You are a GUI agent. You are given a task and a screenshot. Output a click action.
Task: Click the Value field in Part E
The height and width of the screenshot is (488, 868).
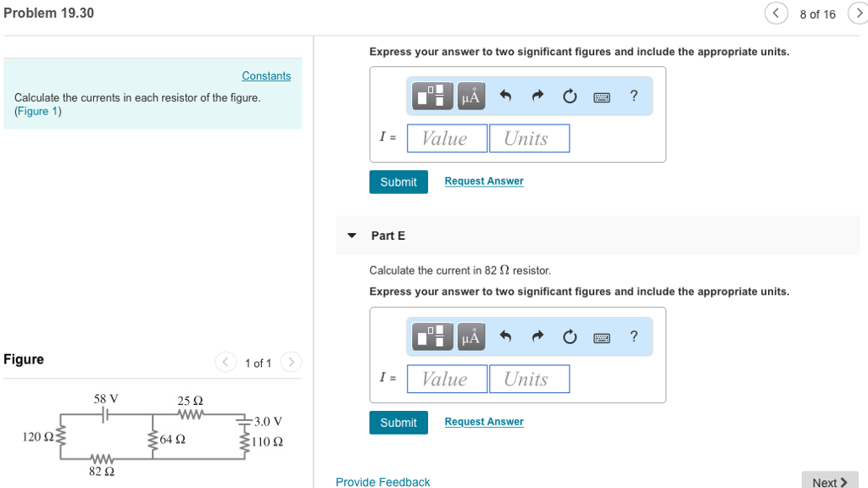tap(448, 379)
